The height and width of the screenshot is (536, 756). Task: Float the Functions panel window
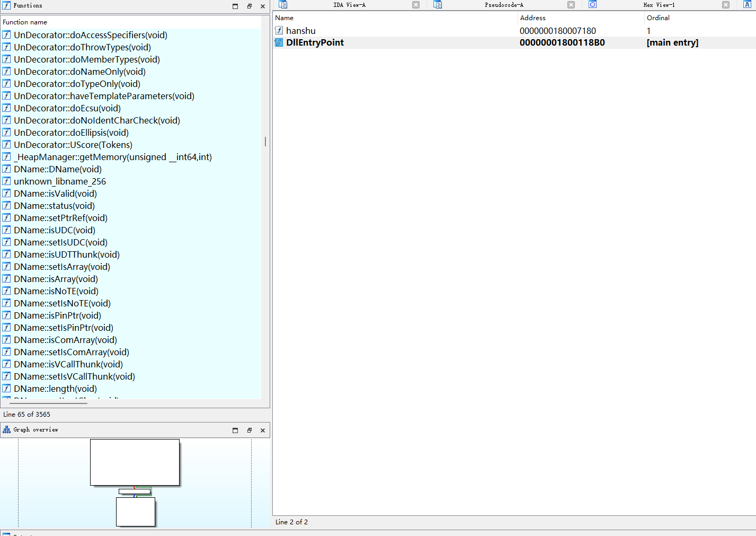[x=249, y=6]
